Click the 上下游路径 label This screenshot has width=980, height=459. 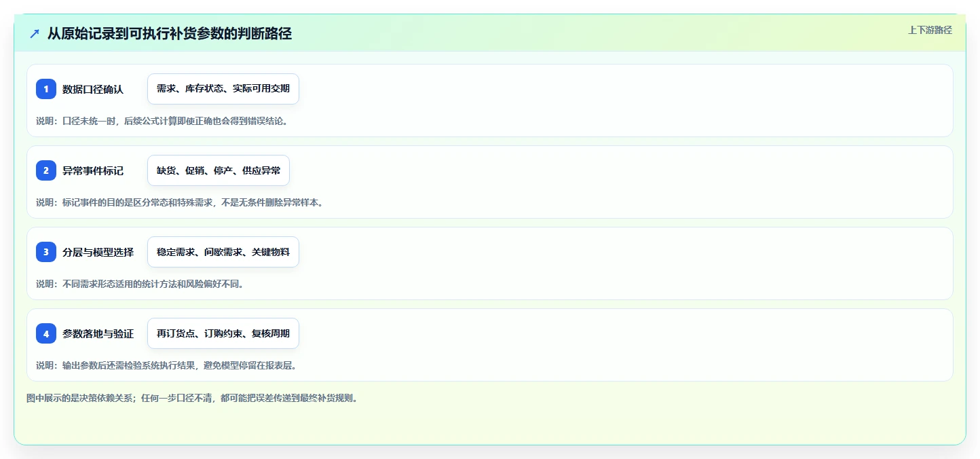(x=930, y=30)
